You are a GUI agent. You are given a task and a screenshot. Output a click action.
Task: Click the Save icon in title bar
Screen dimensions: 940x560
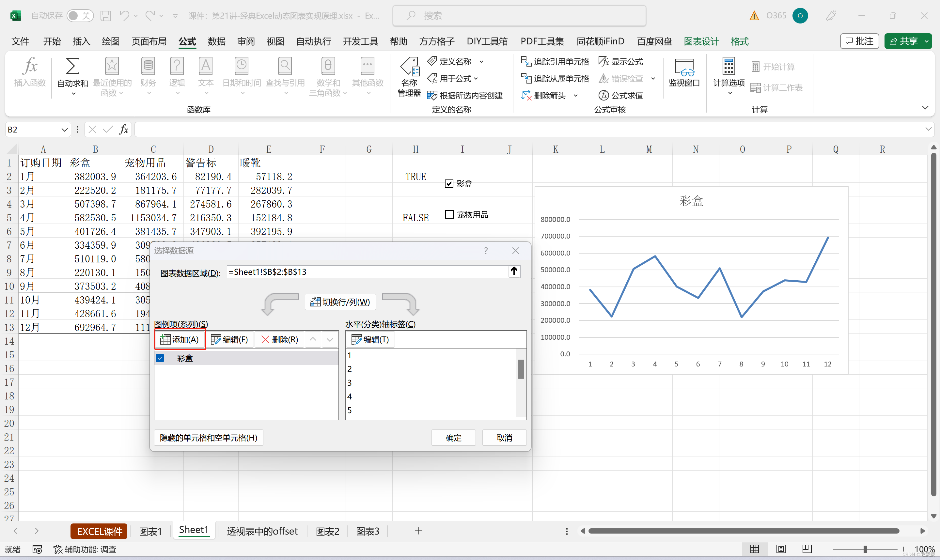tap(106, 15)
